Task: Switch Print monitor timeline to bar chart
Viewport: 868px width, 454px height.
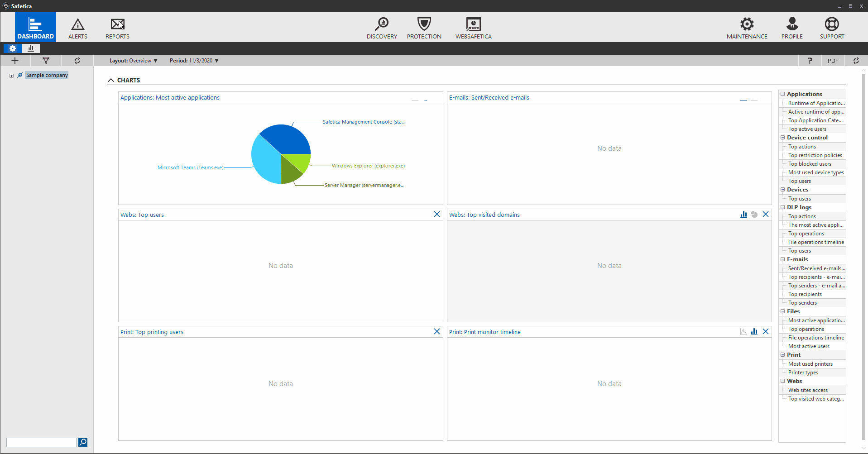Action: tap(754, 331)
